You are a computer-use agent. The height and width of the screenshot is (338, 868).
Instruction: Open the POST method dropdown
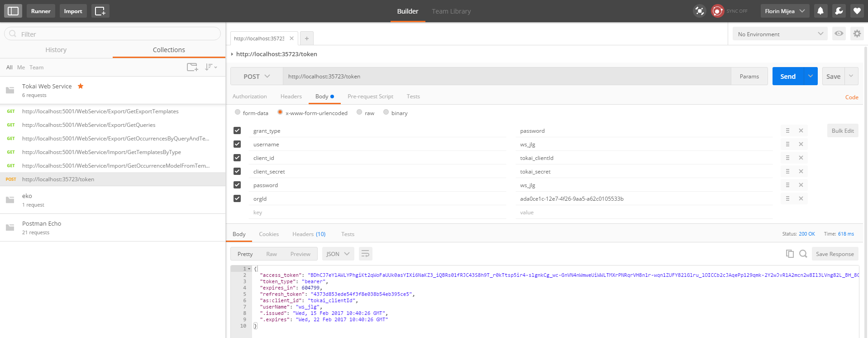tap(257, 76)
